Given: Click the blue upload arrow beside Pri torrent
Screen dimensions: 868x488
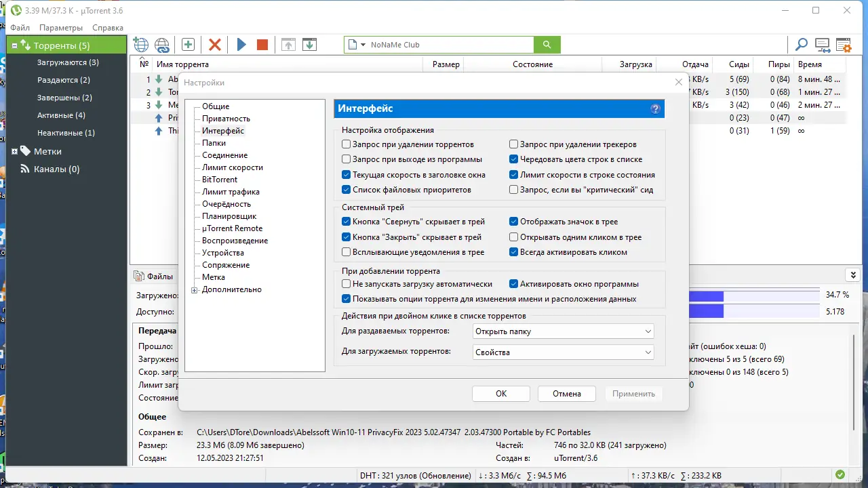Looking at the screenshot, I should tap(159, 118).
